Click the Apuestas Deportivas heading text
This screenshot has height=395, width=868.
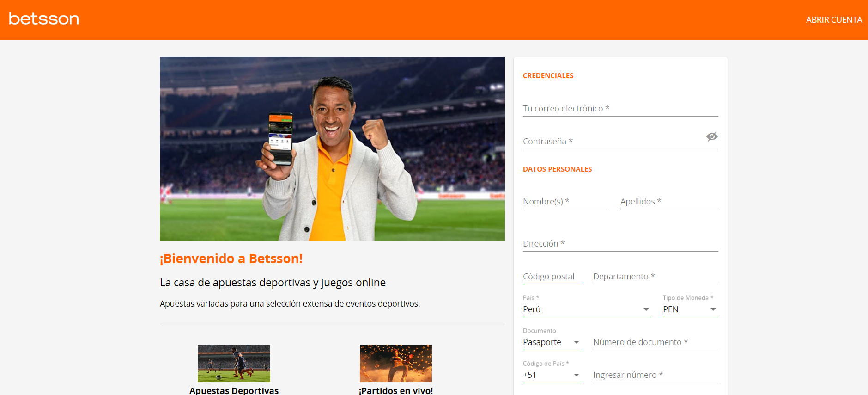tap(234, 390)
